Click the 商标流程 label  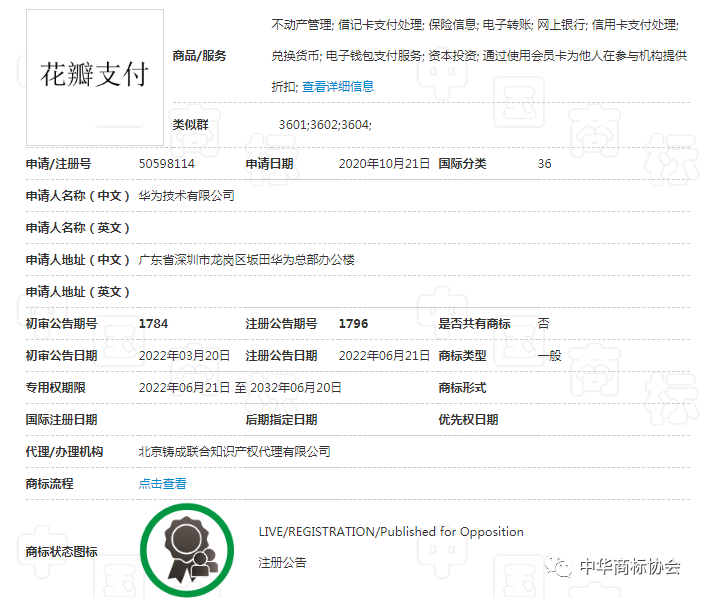[x=49, y=483]
